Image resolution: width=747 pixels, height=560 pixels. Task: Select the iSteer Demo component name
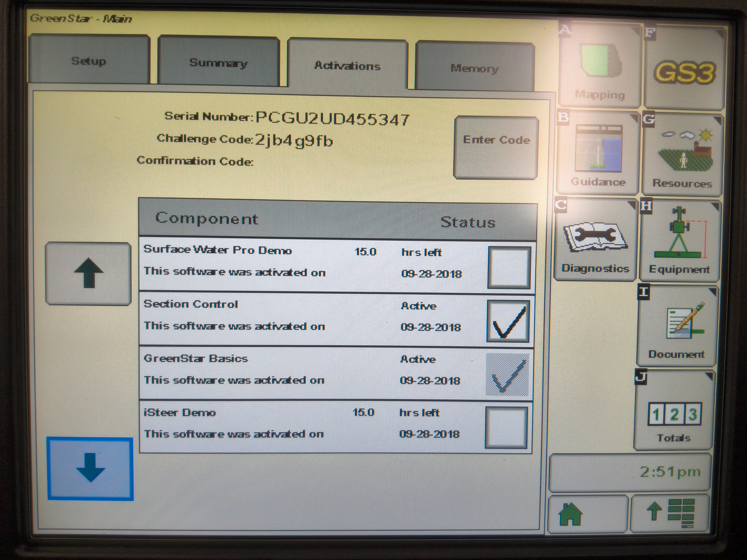[179, 412]
